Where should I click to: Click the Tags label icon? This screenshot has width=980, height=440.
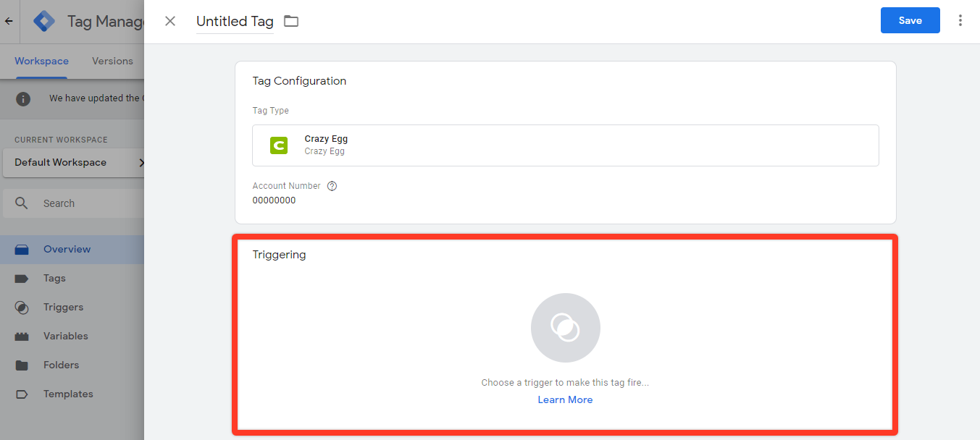[22, 279]
